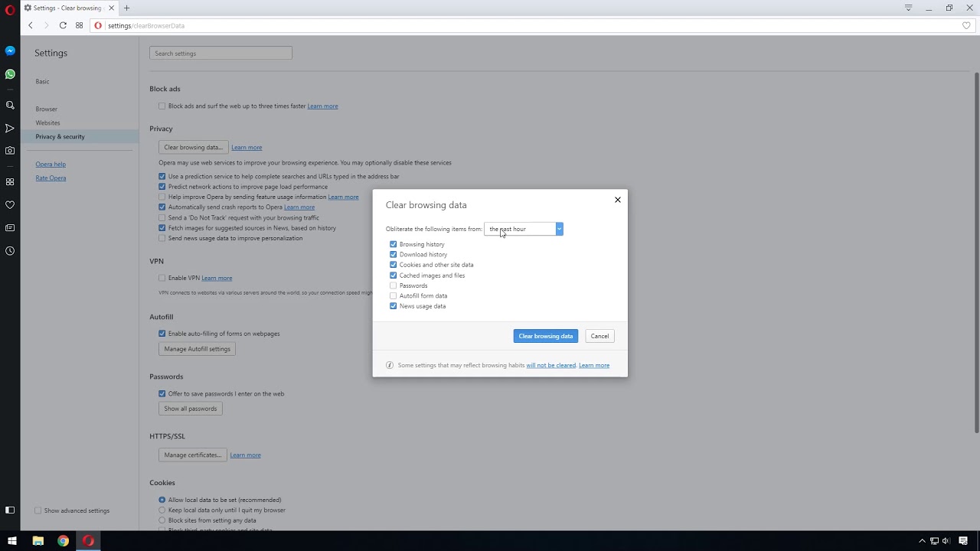Click the Opera taskbar icon
Screen dimensions: 980x551
coord(88,541)
